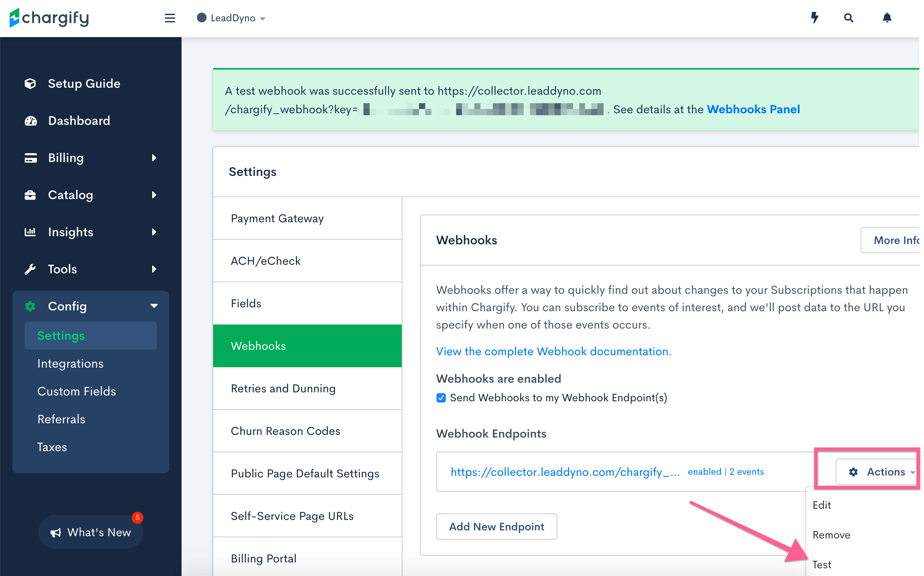Select the Dashboard speedometer icon
Viewport: 924px width, 576px height.
(31, 121)
